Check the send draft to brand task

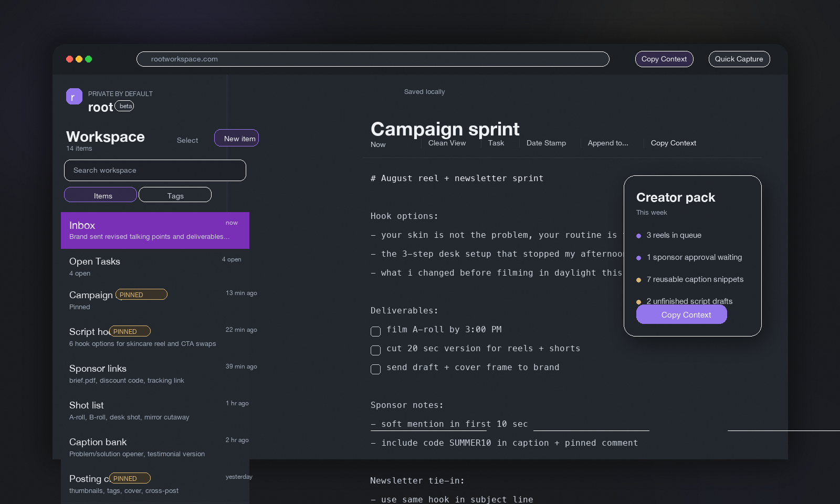point(375,369)
